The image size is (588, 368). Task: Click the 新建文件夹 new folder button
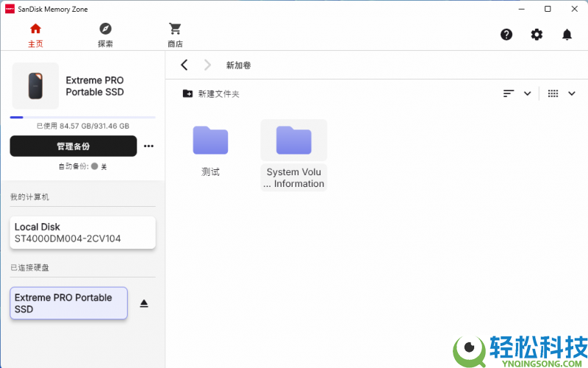pyautogui.click(x=211, y=93)
